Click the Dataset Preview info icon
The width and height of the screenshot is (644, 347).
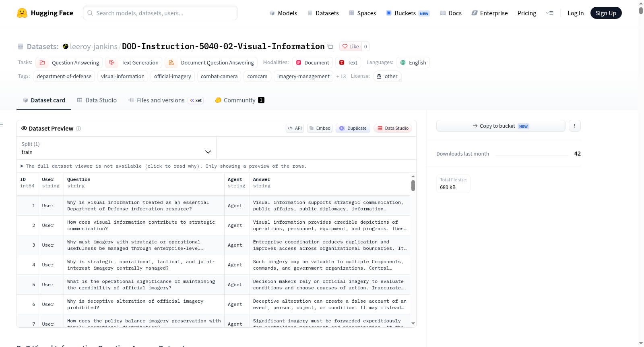pos(78,129)
